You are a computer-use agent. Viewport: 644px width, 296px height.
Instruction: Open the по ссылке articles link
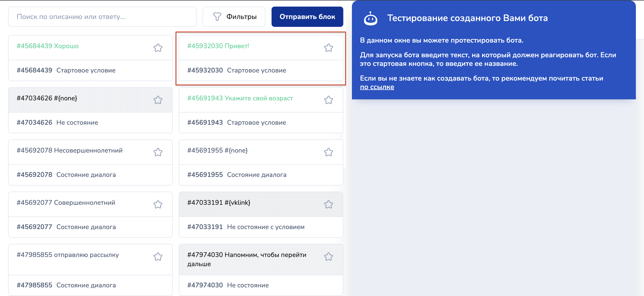click(377, 87)
